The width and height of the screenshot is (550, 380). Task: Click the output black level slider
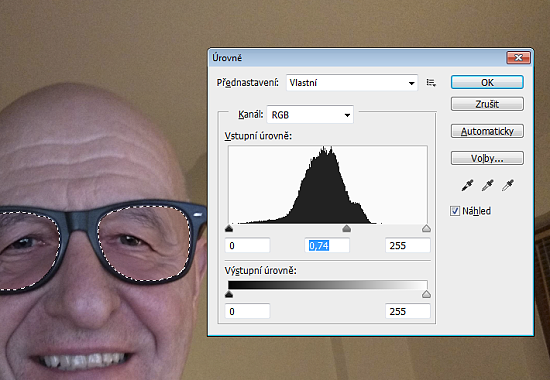pos(229,294)
